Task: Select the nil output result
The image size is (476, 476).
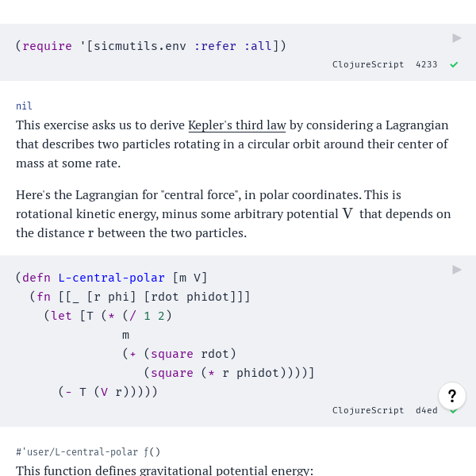Action: coord(24,106)
